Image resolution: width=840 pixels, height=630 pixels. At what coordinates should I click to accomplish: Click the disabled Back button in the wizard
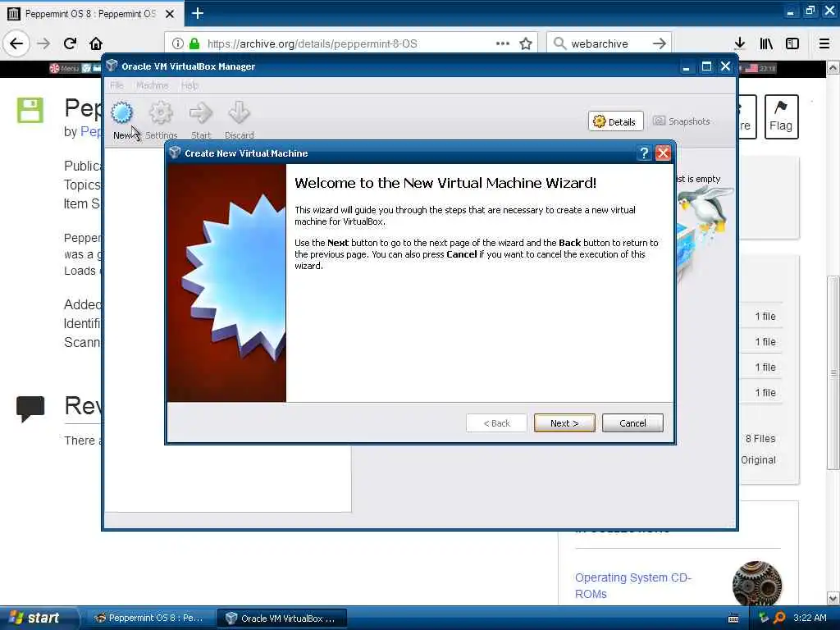click(496, 423)
